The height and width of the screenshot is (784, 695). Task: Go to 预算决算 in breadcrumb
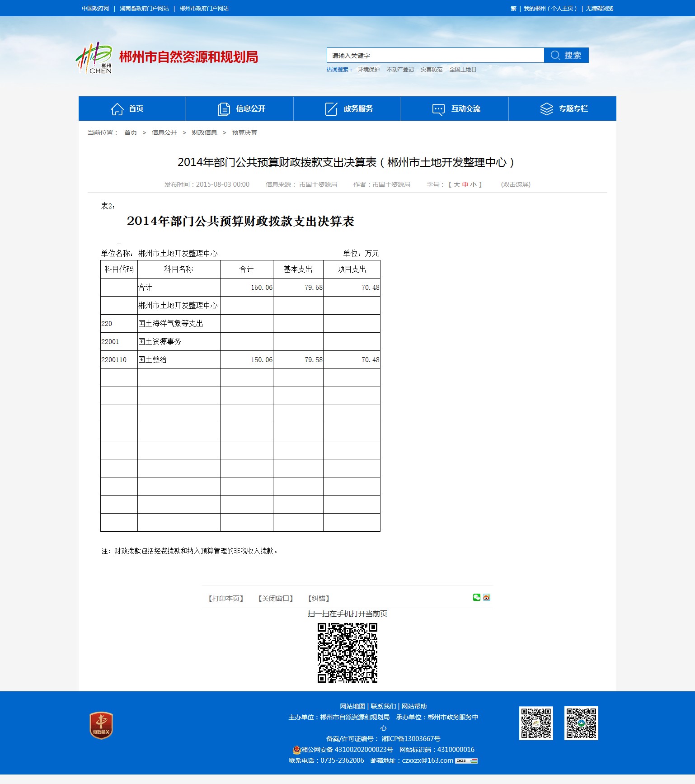pyautogui.click(x=244, y=132)
